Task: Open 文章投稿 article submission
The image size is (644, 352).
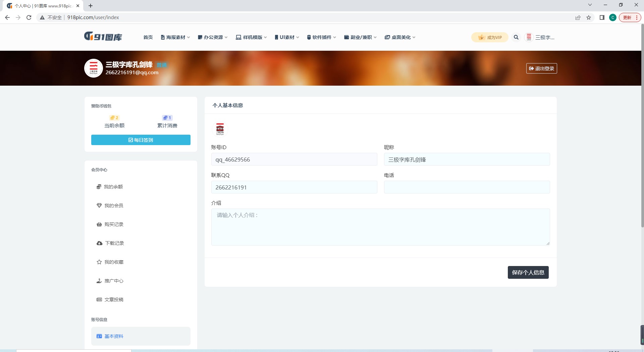Action: 113,300
